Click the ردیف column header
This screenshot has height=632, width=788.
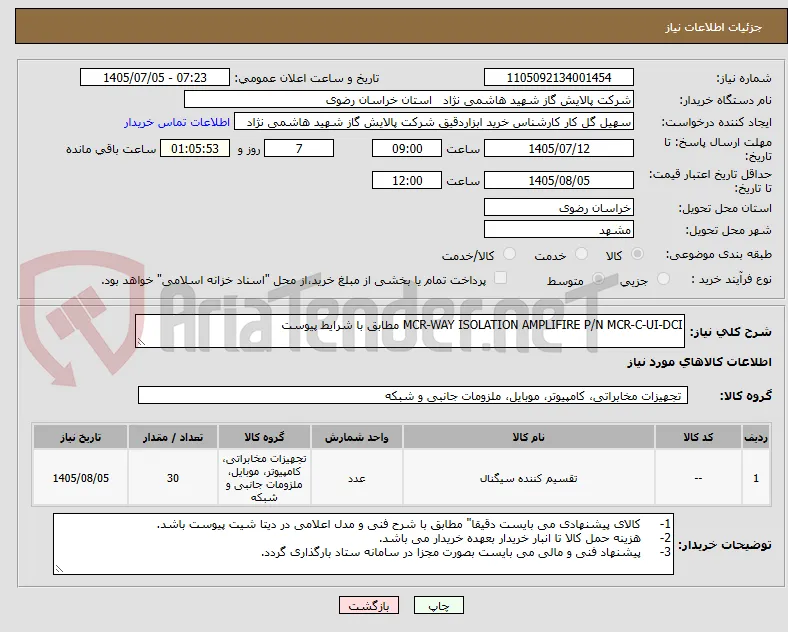pyautogui.click(x=756, y=437)
